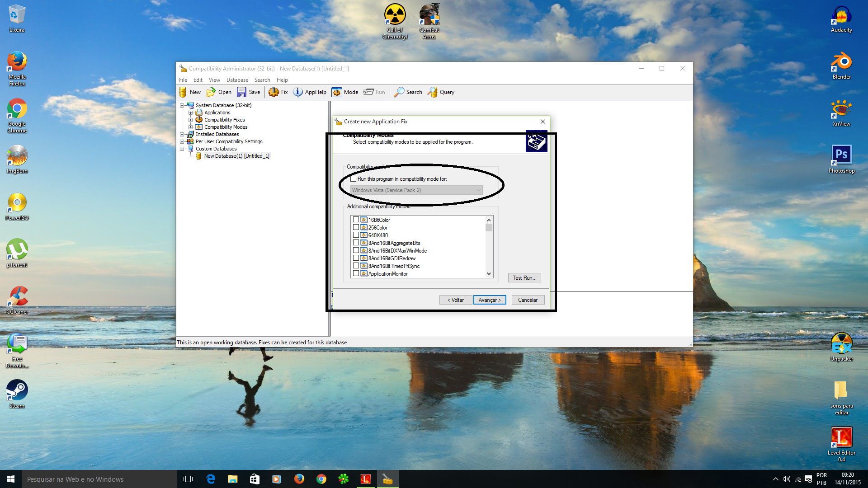Check the 8And16BitTimedPriSync mode
The image size is (868, 488).
[356, 266]
